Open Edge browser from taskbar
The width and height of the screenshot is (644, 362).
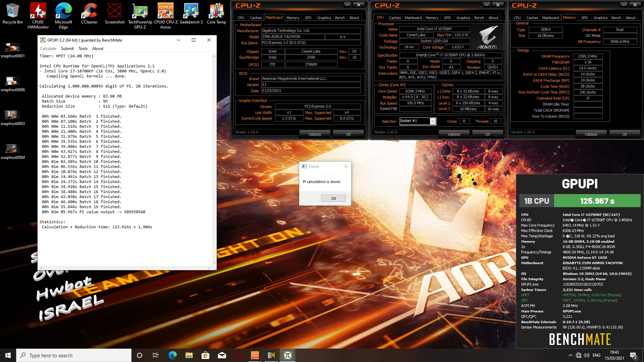pyautogui.click(x=172, y=355)
